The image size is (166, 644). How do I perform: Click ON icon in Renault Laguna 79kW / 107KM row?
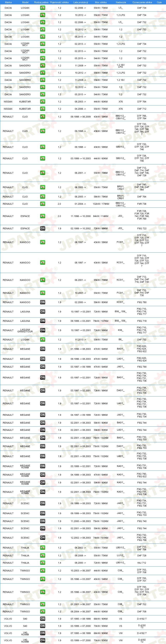pos(42,321)
